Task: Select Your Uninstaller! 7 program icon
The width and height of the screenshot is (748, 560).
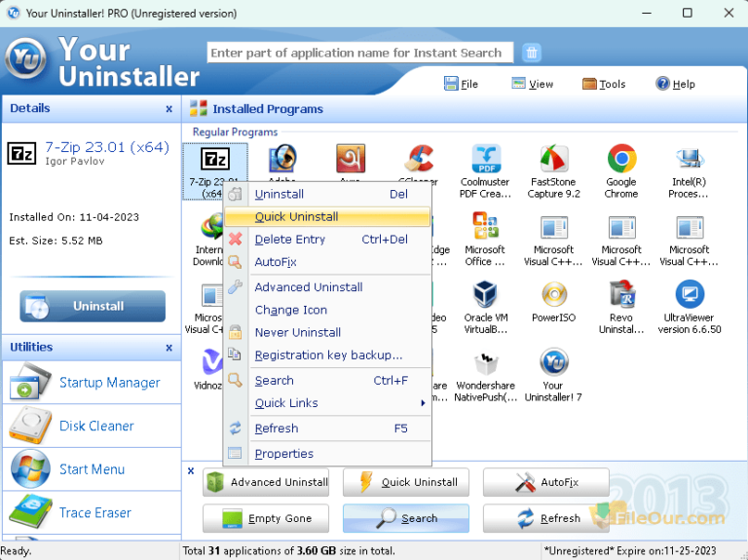Action: [554, 362]
